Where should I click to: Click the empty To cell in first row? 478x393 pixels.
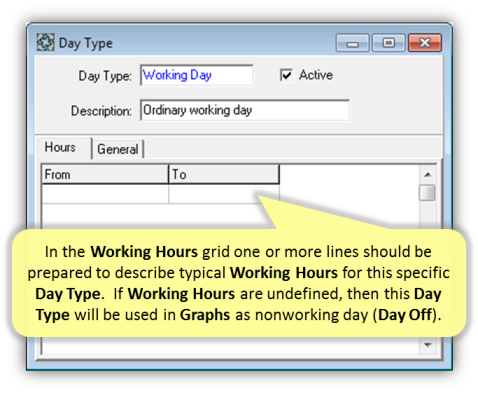(224, 194)
